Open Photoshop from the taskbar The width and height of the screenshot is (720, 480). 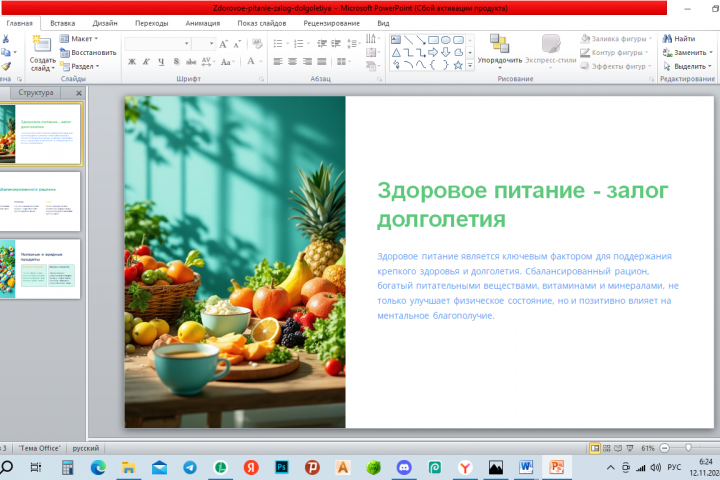[281, 468]
